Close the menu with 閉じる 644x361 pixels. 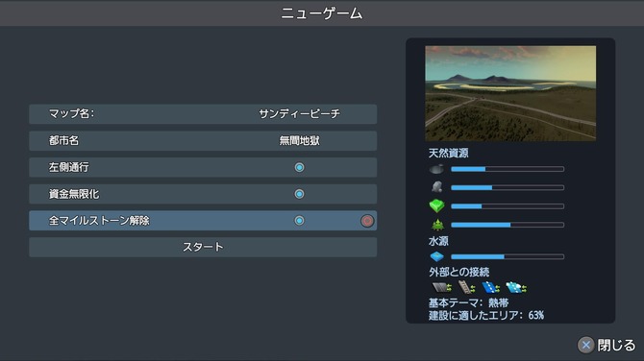[x=607, y=345]
